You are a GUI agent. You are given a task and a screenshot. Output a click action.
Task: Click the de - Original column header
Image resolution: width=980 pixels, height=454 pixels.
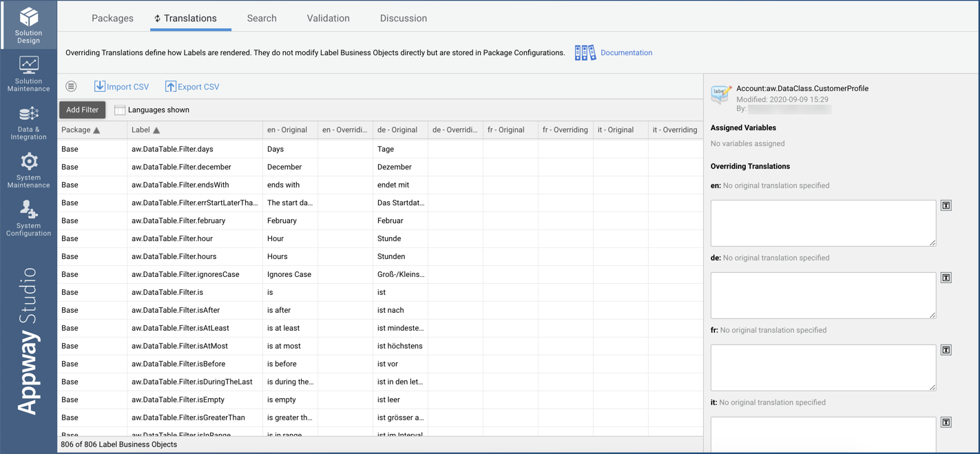(400, 130)
